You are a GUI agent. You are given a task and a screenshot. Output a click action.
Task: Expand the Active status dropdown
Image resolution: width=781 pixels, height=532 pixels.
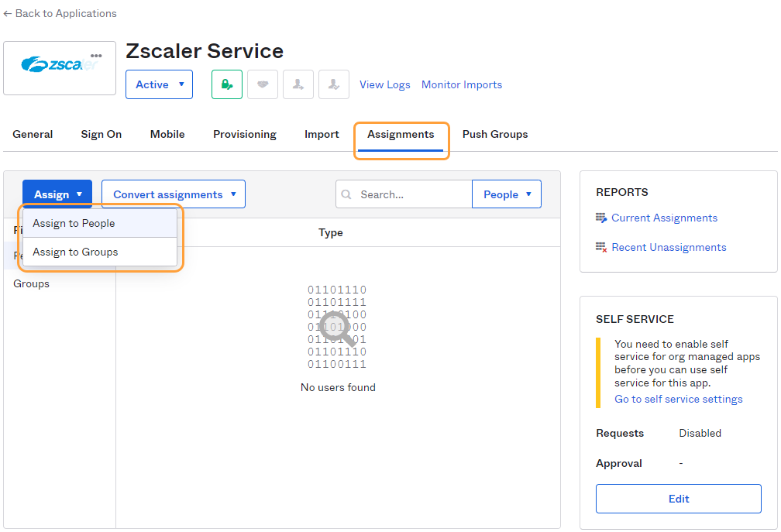point(159,84)
